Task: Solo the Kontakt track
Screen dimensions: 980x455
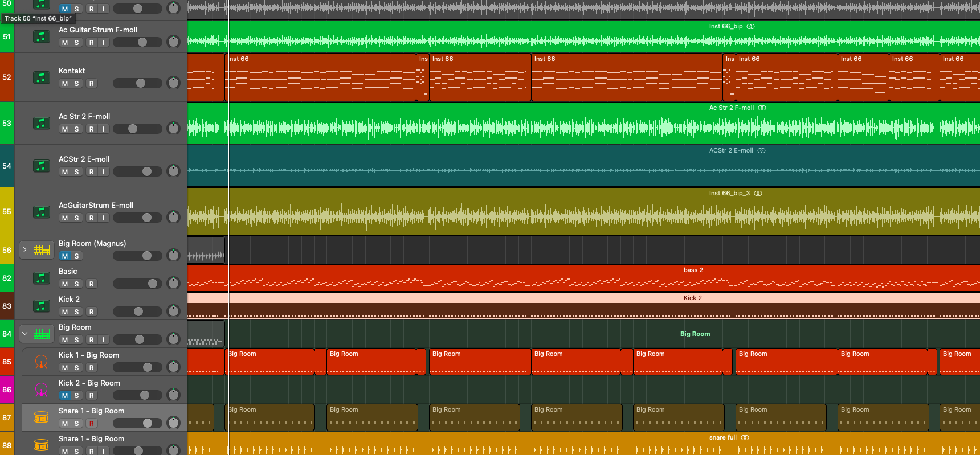Action: [77, 84]
